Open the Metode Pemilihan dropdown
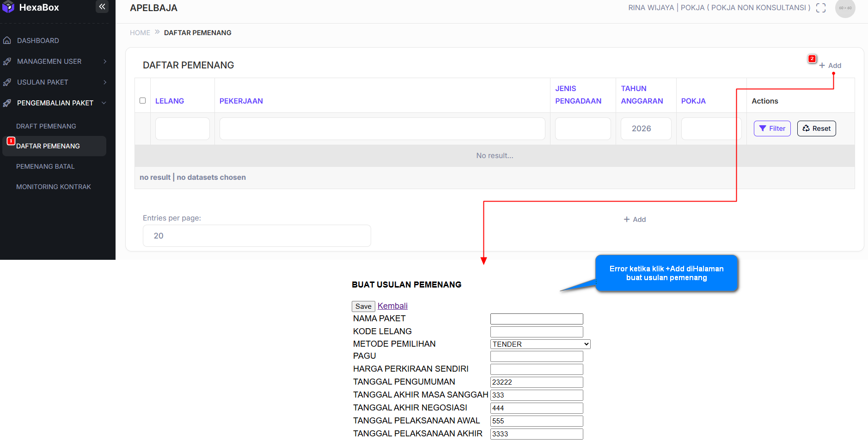Viewport: 868px width, 447px height. coord(540,344)
